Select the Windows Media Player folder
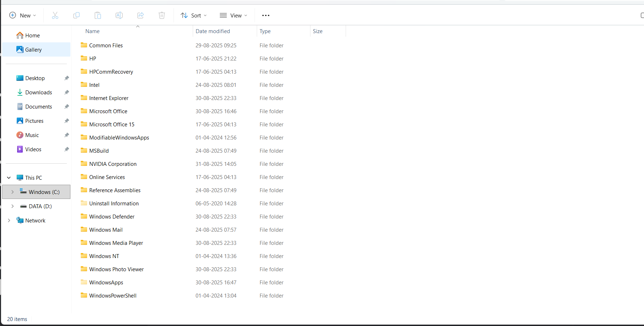This screenshot has width=644, height=326. click(116, 243)
